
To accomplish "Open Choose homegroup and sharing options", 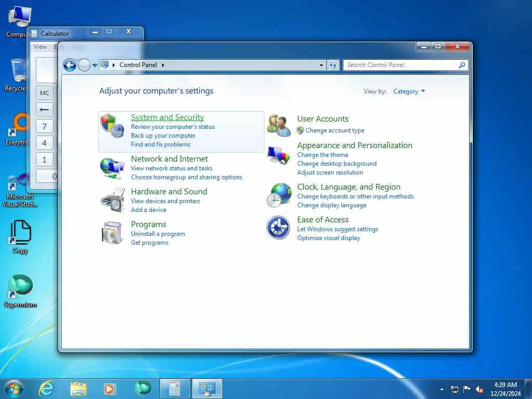I will coord(187,177).
